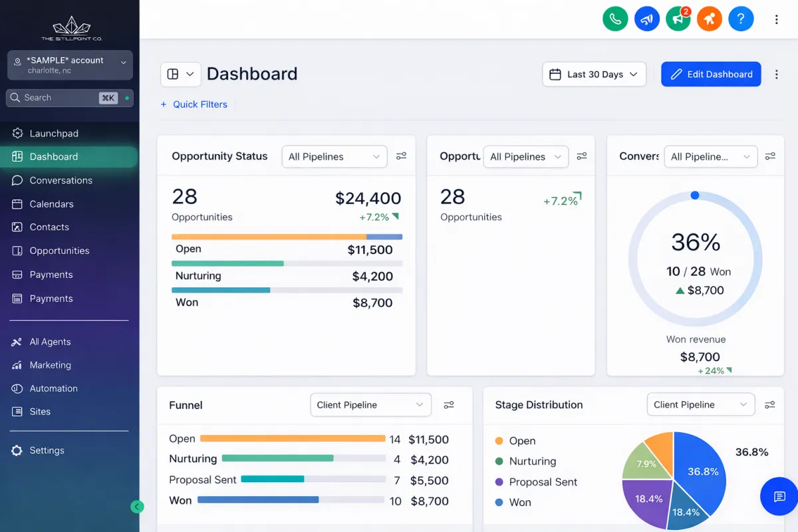Click the Opportunities sidebar icon
The height and width of the screenshot is (532, 798).
17,251
